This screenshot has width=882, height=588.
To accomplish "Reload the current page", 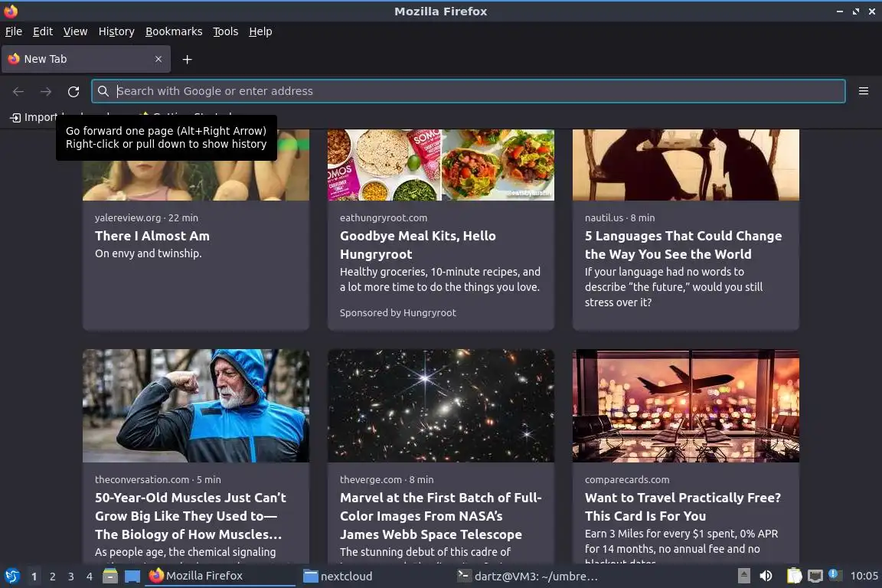I will pos(73,91).
